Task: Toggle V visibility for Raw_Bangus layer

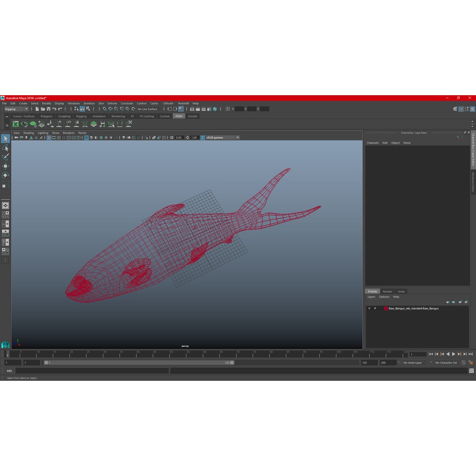Action: 369,309
